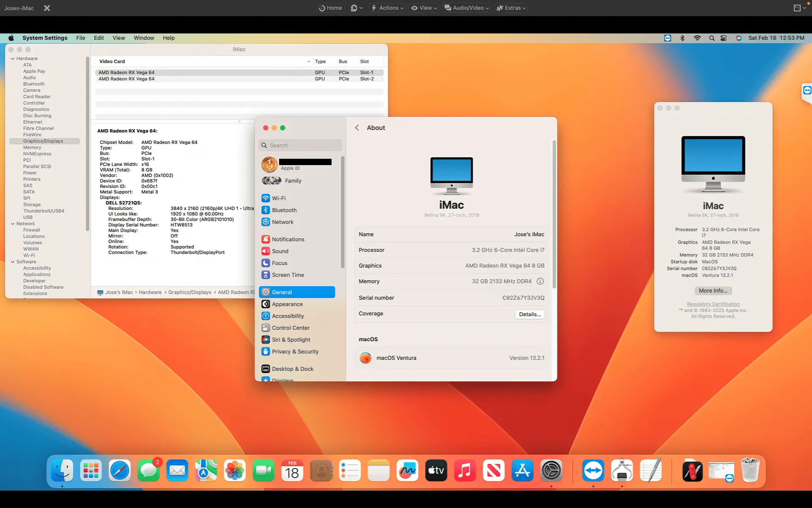Screen dimensions: 812x508
Task: Open the Window menu
Action: click(x=144, y=38)
